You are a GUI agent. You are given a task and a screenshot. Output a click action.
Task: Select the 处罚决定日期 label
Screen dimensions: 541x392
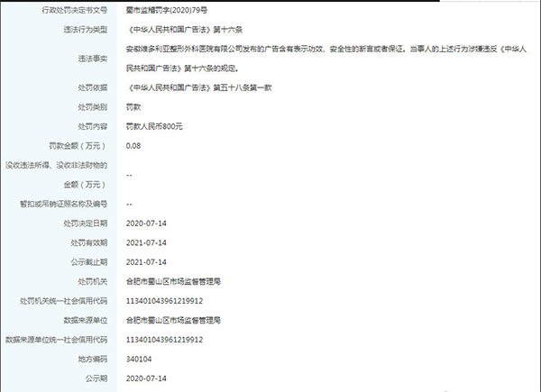click(x=86, y=223)
